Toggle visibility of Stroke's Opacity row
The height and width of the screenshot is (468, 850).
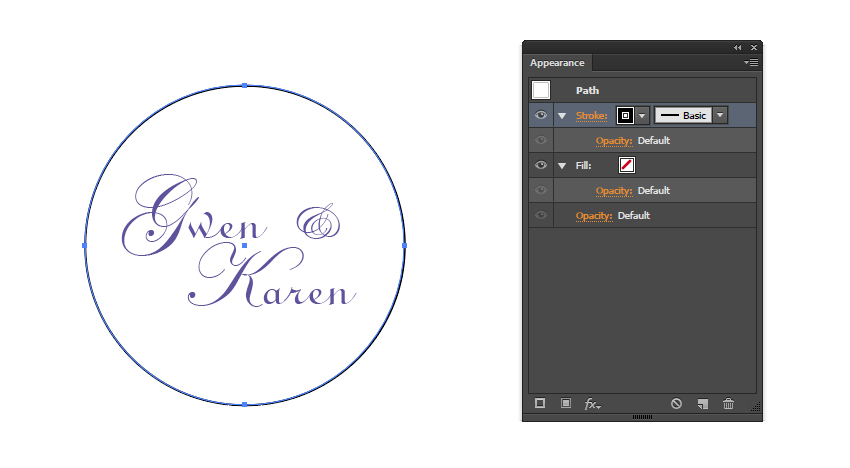click(x=540, y=140)
